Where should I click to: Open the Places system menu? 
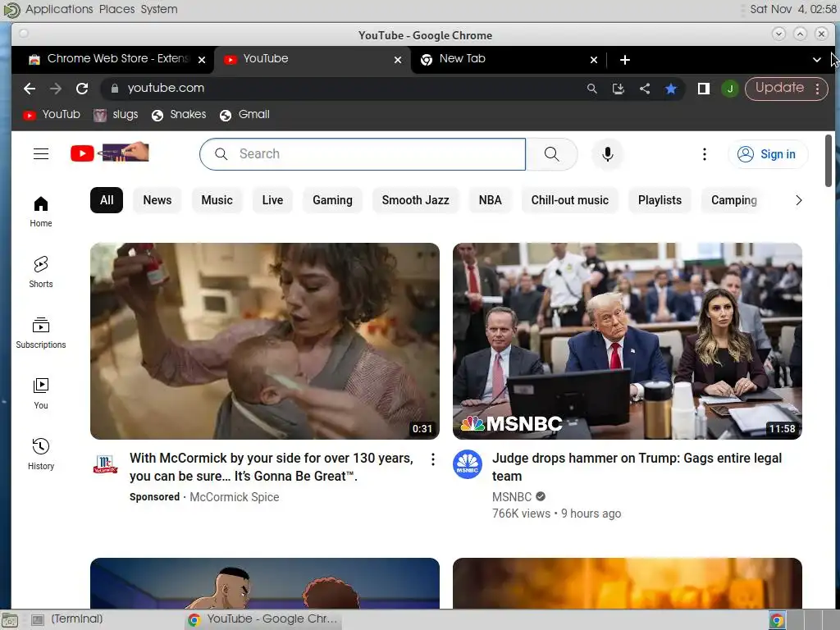tap(116, 9)
